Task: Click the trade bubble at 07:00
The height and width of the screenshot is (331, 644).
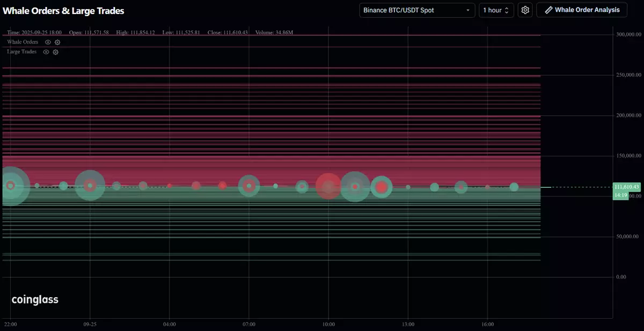Action: click(x=249, y=186)
